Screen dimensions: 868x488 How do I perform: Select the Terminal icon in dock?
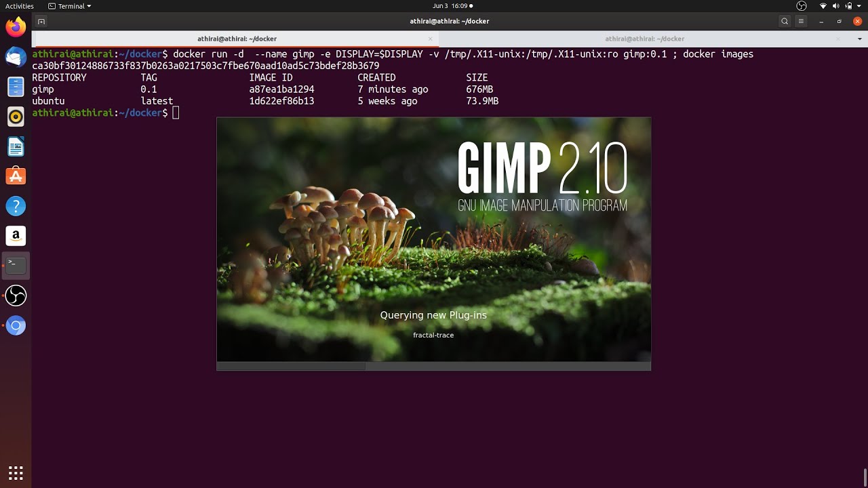pyautogui.click(x=16, y=266)
